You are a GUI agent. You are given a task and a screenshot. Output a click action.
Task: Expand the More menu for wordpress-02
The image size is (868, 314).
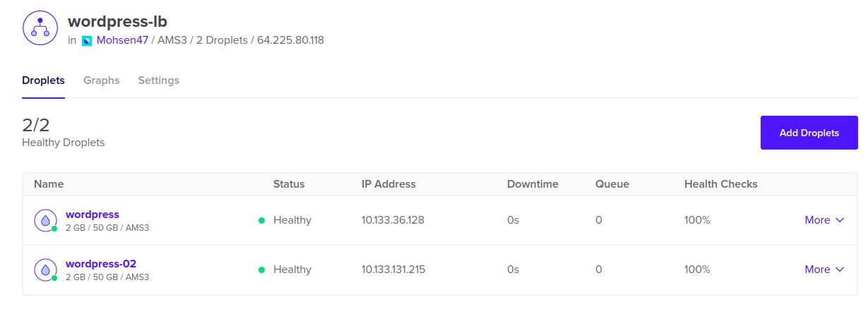(x=824, y=270)
